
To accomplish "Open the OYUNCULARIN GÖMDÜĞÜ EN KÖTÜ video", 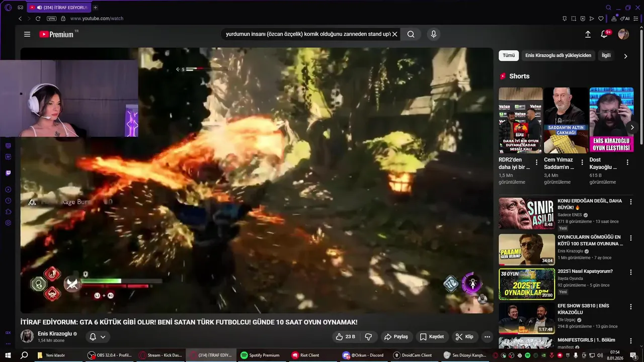I will (590, 240).
